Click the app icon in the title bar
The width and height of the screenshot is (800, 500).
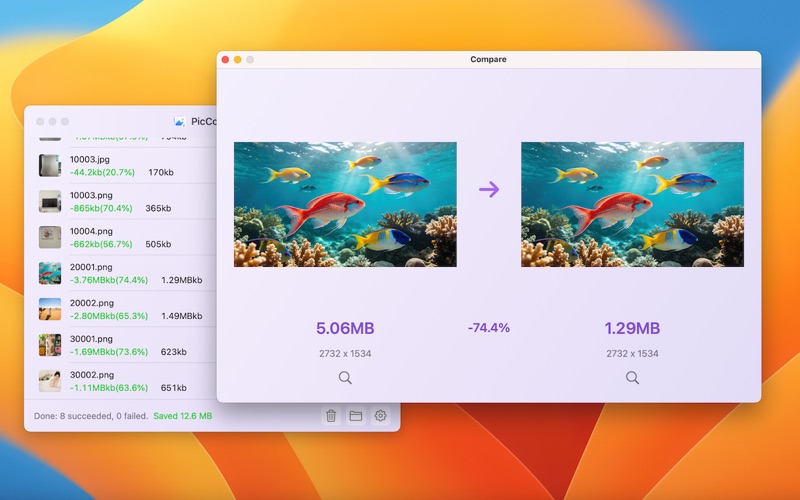[x=179, y=121]
